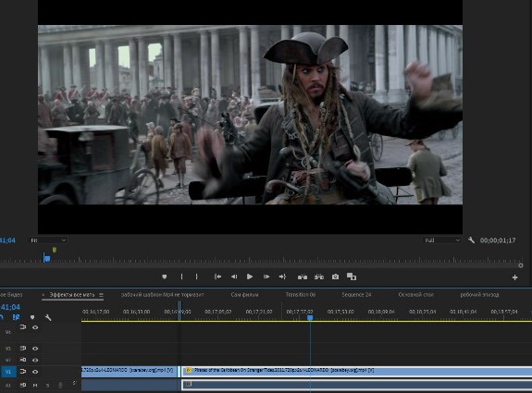Open the Comparison View
The width and height of the screenshot is (532, 393).
(x=352, y=276)
